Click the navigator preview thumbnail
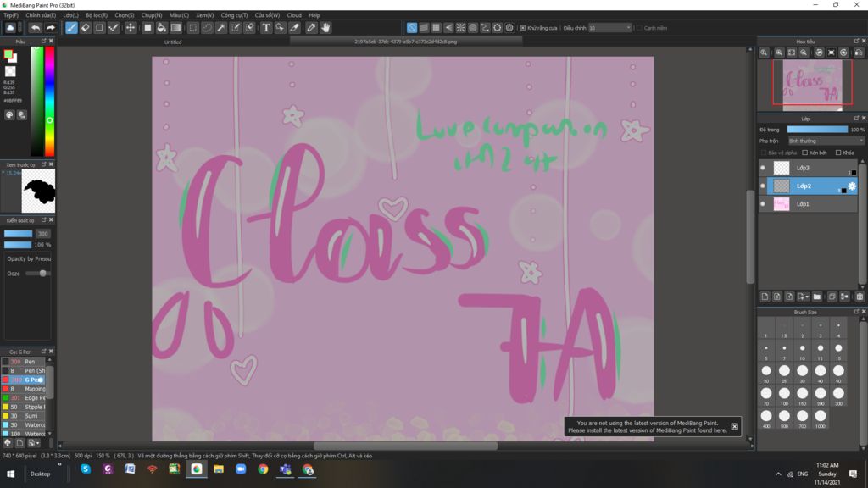 click(x=812, y=86)
